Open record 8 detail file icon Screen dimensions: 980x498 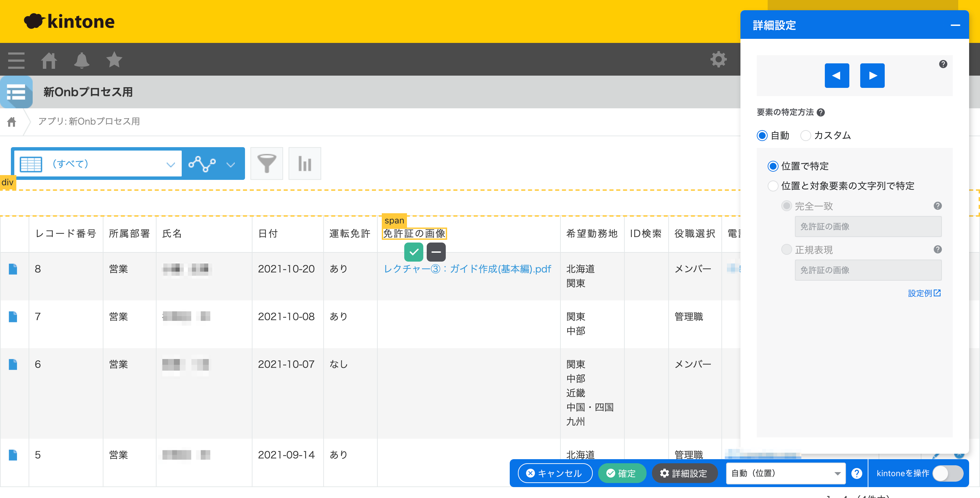(x=13, y=269)
